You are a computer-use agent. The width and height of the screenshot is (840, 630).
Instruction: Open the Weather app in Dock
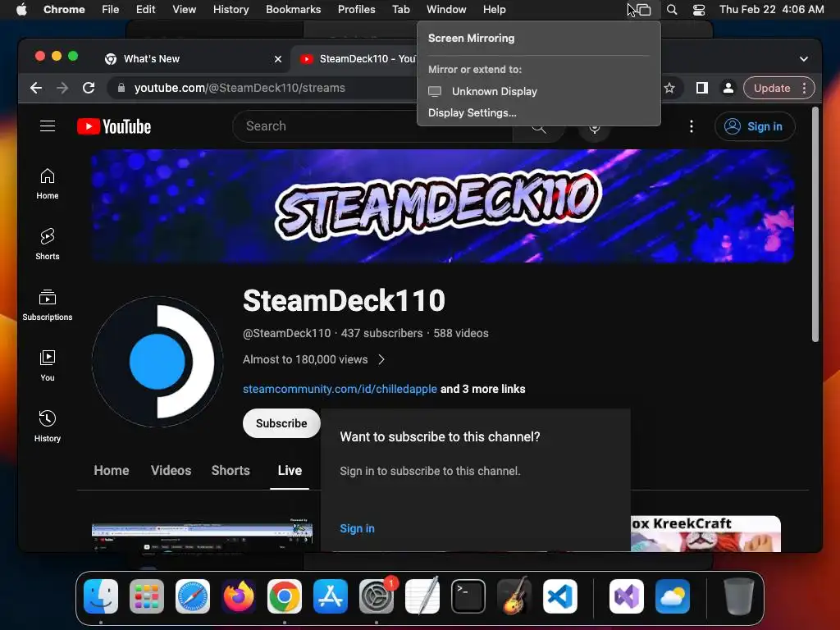[x=673, y=596]
